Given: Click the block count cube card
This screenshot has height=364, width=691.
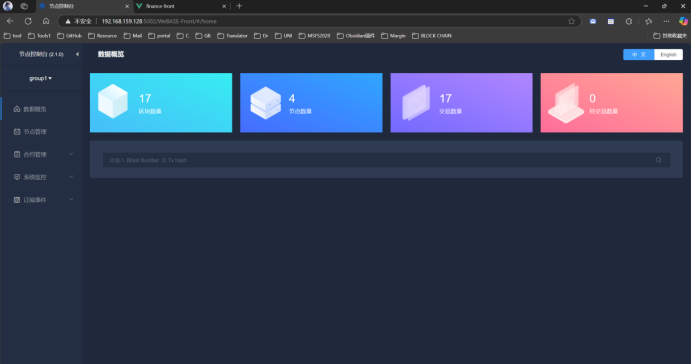Looking at the screenshot, I should click(161, 103).
